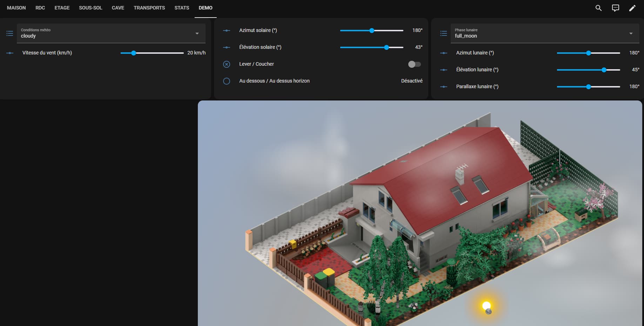Click the pencil edit dashboard icon
Screen dimensions: 644x326
point(632,8)
